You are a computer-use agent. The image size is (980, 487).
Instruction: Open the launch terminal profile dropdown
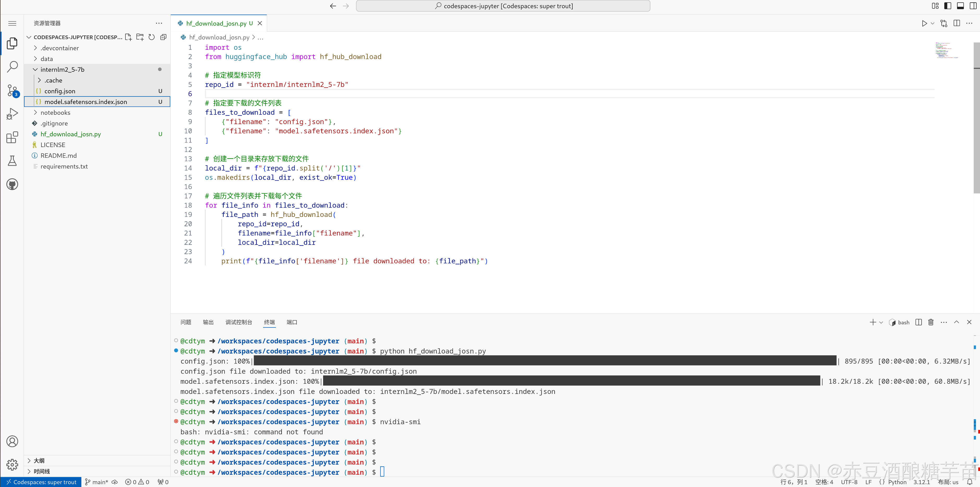pos(881,322)
